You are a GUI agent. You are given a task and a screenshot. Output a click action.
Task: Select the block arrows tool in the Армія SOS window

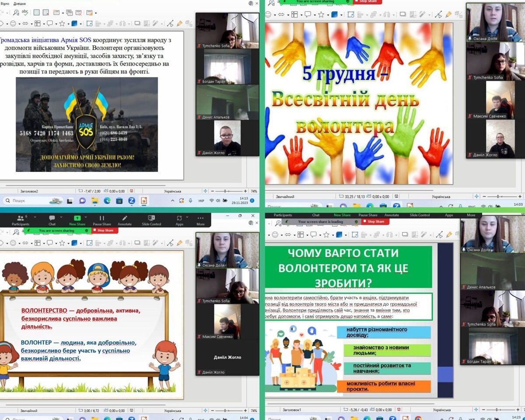tap(25, 23)
